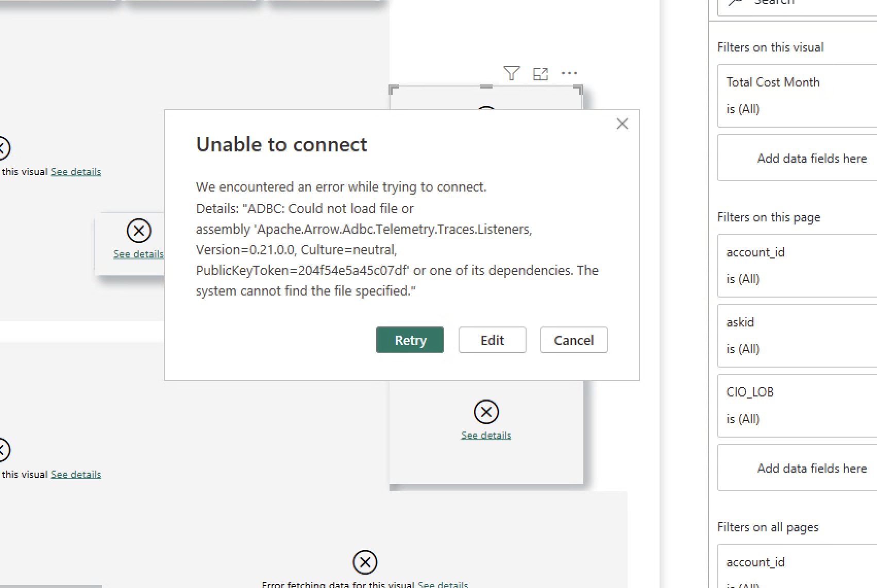Select the 'Filters on this visual' heading
The image size is (877, 588).
coord(770,47)
